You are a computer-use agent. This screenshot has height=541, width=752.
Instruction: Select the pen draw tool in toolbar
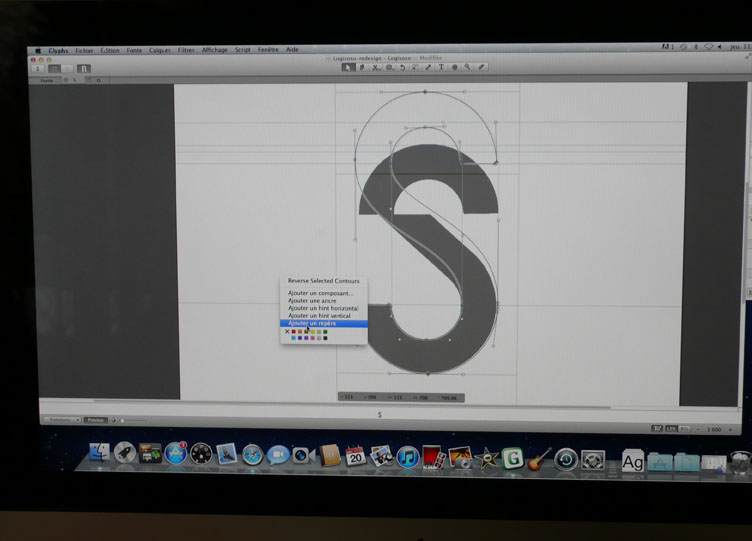[362, 67]
